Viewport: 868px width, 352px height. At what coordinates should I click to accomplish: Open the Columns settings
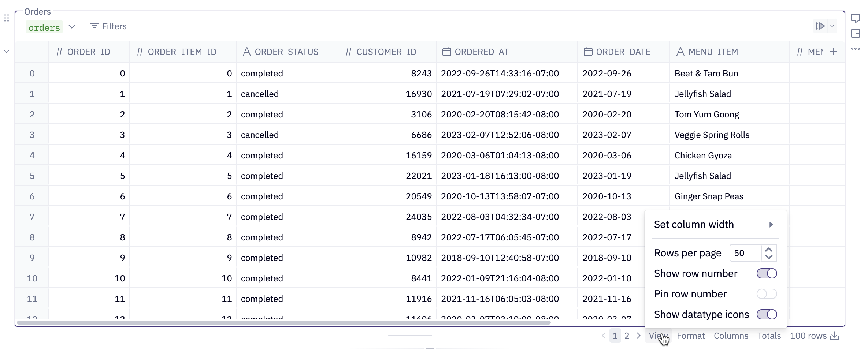click(731, 336)
